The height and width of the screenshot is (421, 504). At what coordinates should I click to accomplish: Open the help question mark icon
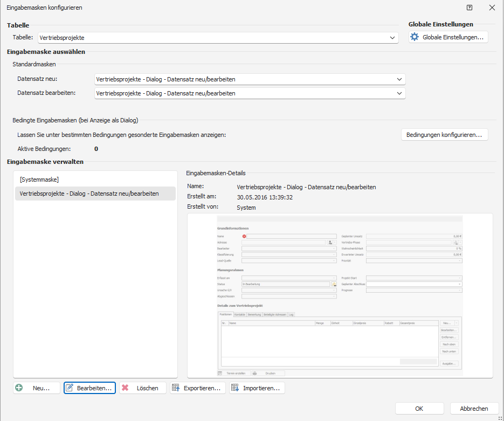pos(470,8)
